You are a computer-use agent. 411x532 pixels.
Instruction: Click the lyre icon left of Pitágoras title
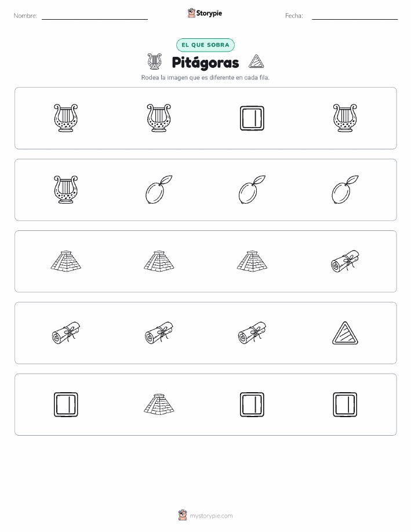coord(155,61)
